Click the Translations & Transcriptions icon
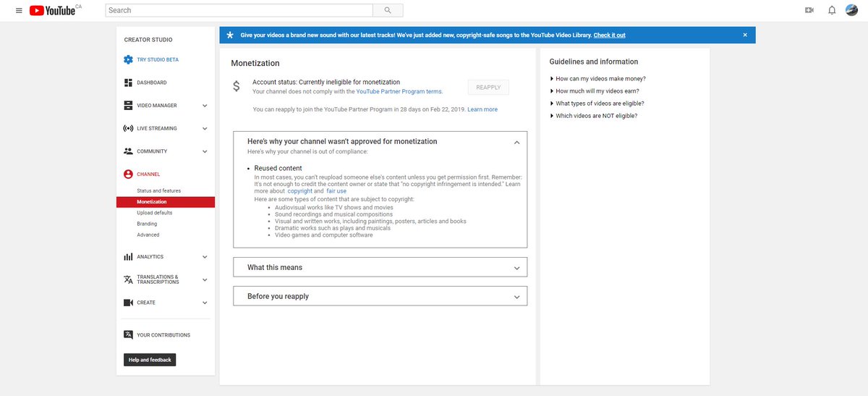 pos(128,279)
